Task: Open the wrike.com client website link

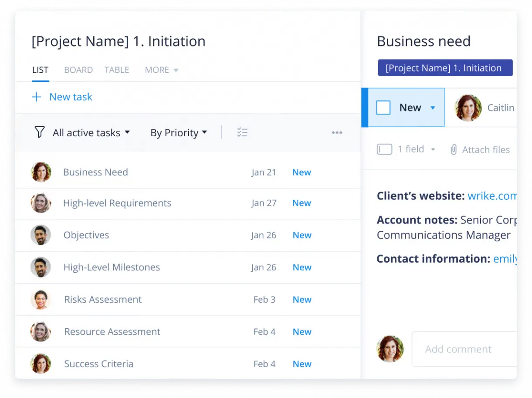Action: 492,196
